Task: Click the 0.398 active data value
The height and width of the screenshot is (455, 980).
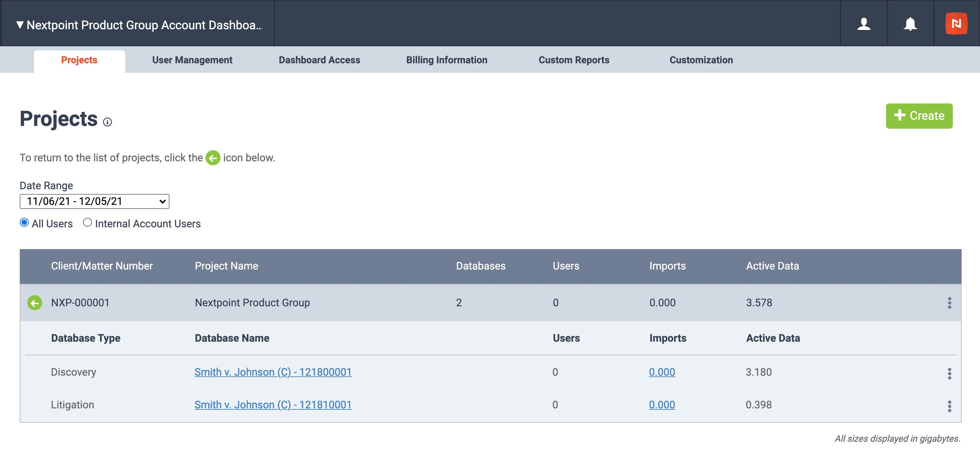Action: point(758,405)
